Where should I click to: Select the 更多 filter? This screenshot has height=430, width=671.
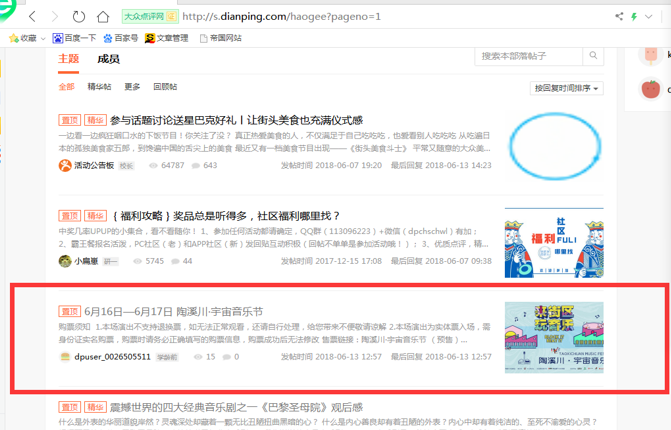pos(132,87)
